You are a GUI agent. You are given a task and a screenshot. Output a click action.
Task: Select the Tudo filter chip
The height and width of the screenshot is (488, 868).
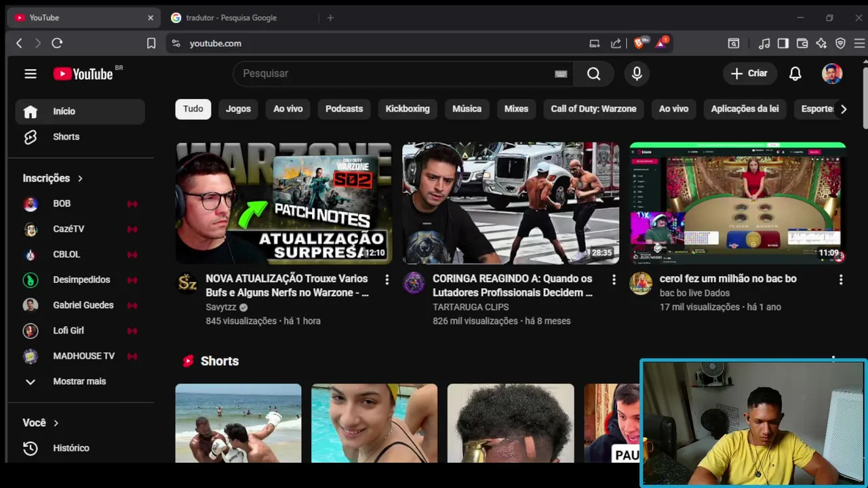(x=193, y=108)
